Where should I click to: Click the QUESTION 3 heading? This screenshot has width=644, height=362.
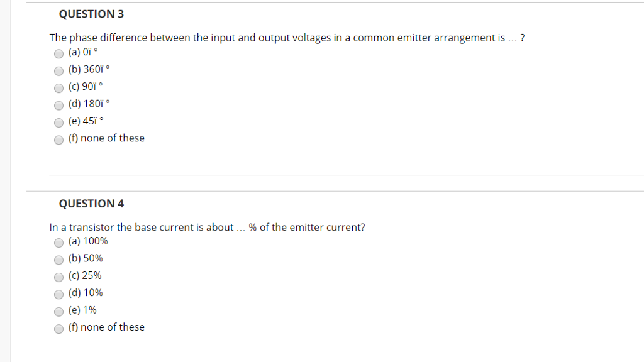(91, 14)
